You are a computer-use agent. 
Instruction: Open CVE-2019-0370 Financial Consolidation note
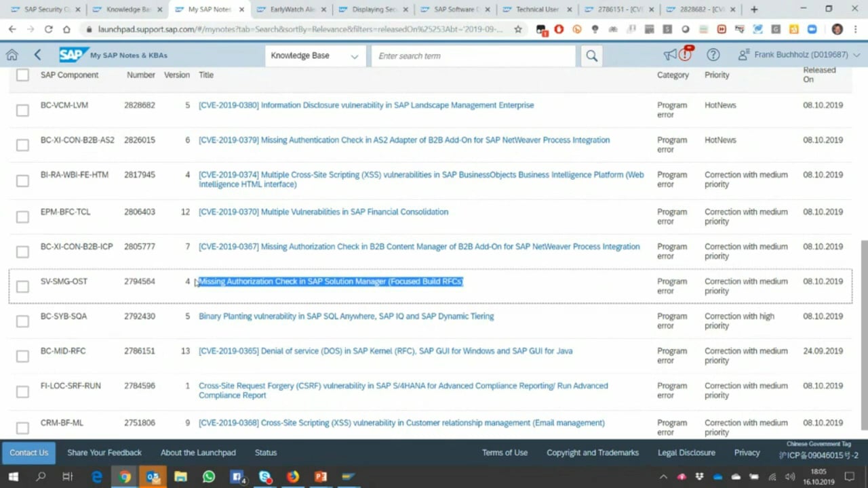coord(323,212)
